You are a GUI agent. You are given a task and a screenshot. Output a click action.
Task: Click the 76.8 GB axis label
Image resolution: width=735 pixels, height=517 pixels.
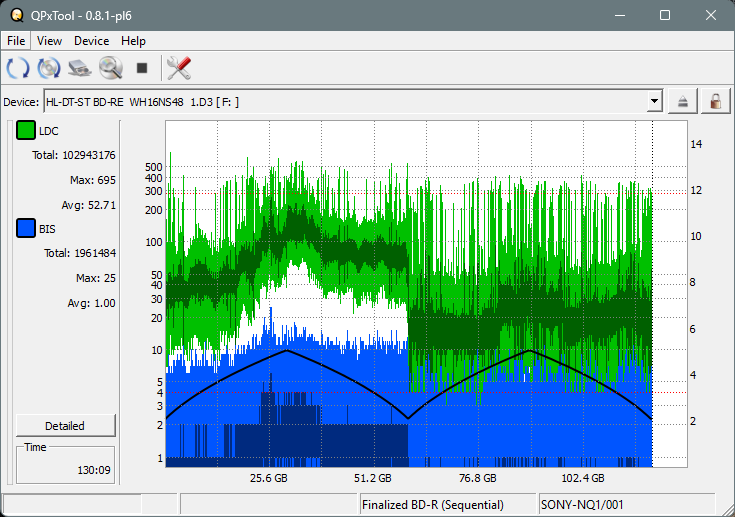477,478
